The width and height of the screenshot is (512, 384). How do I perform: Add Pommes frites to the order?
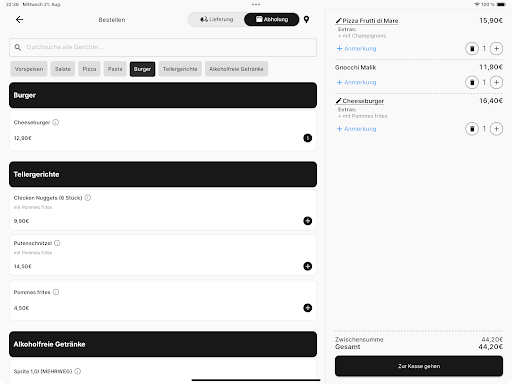pos(308,308)
